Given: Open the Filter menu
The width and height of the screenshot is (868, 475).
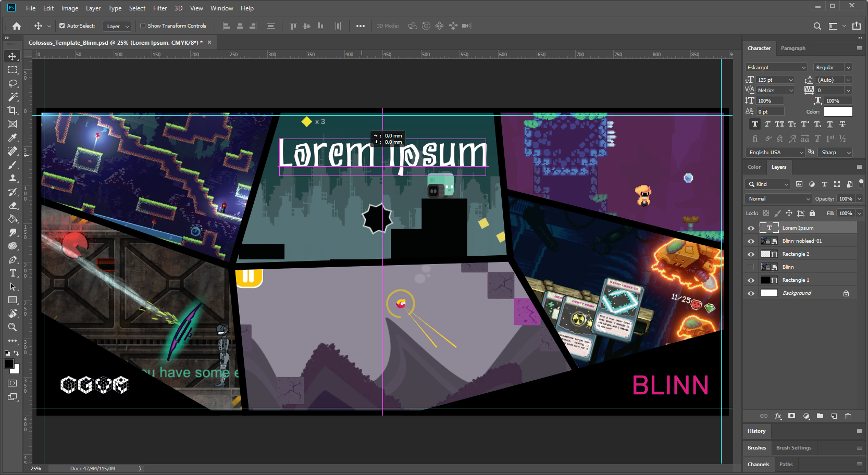Looking at the screenshot, I should 160,8.
